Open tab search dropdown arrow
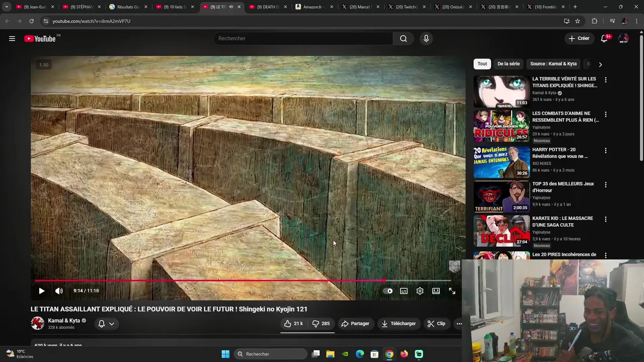Screen dimensions: 644x362 point(7,7)
